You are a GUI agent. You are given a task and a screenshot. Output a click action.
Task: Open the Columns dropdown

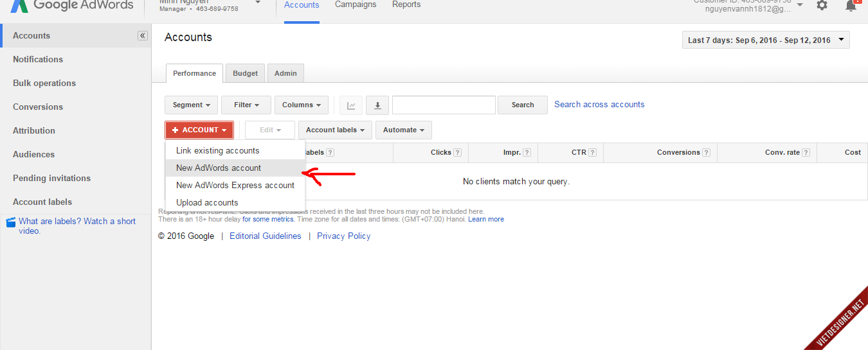point(302,105)
